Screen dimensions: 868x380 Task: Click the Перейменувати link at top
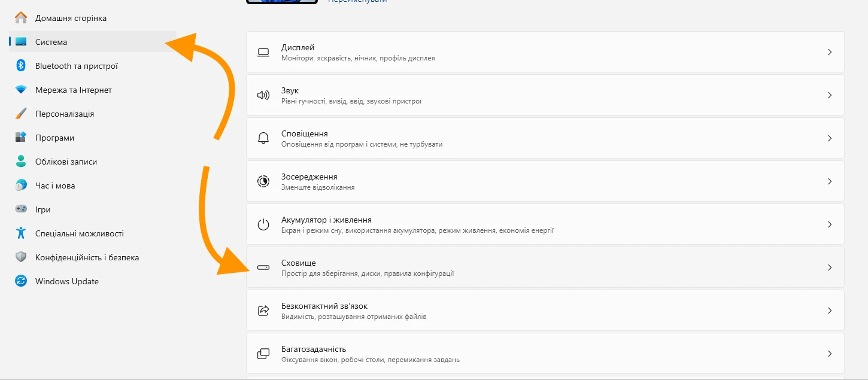coord(357,1)
